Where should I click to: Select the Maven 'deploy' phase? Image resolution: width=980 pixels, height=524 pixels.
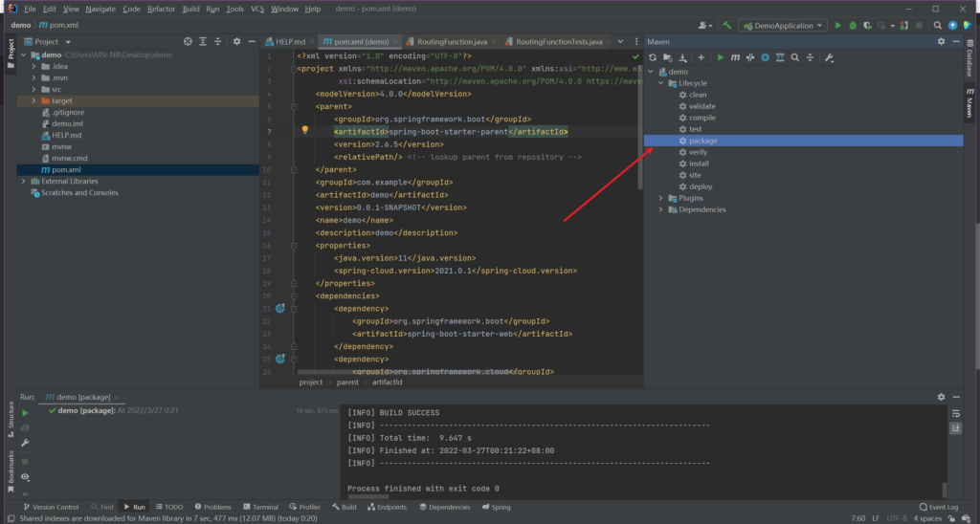(x=700, y=186)
